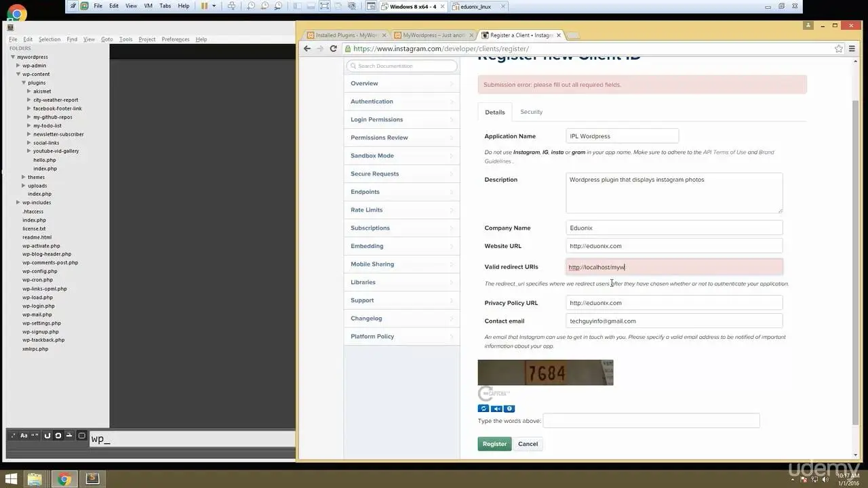Expand the akismet plugin folder
The image size is (868, 488).
point(29,91)
